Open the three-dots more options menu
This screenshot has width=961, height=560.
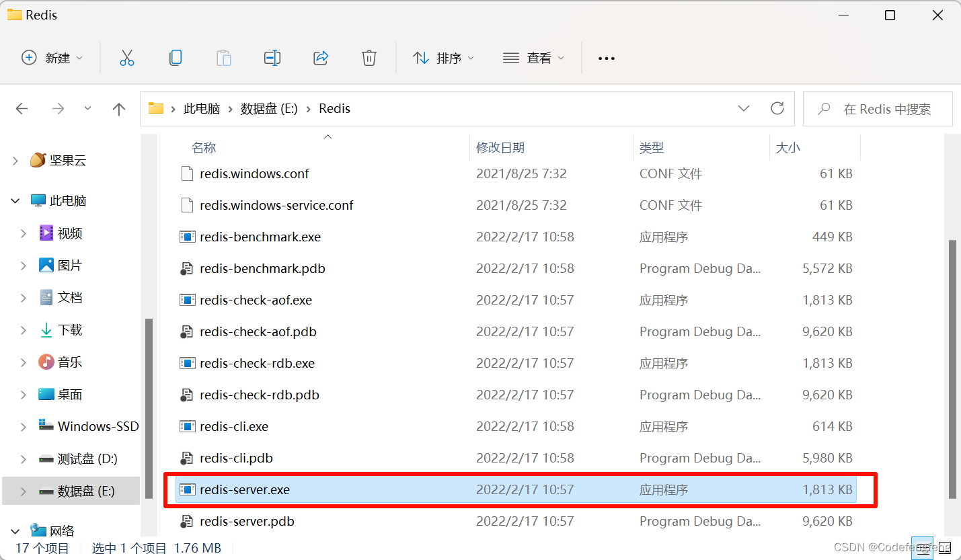tap(607, 58)
